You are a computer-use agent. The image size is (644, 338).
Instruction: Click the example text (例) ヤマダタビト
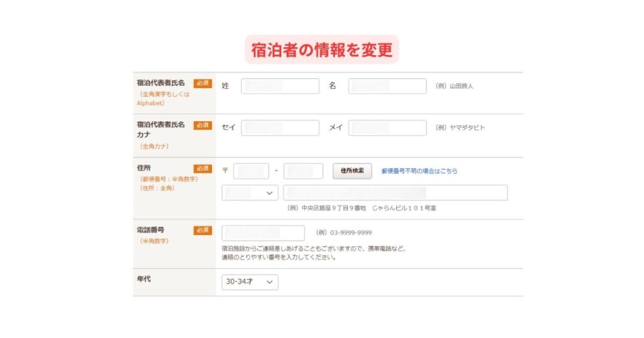460,128
